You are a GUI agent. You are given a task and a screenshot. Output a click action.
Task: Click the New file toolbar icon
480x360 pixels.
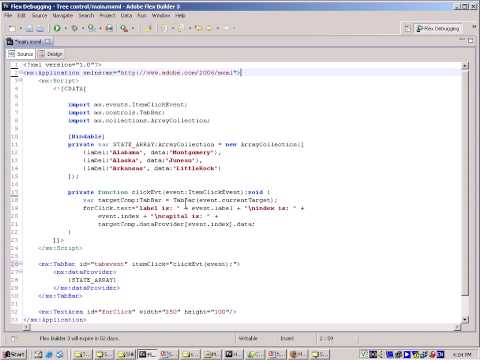(x=12, y=29)
